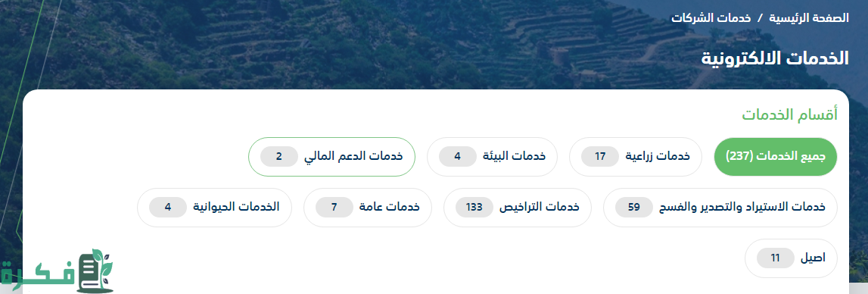Image resolution: width=868 pixels, height=294 pixels.
Task: Filter by خدمات الاستيراد والتصدير والفسح
Action: click(720, 208)
